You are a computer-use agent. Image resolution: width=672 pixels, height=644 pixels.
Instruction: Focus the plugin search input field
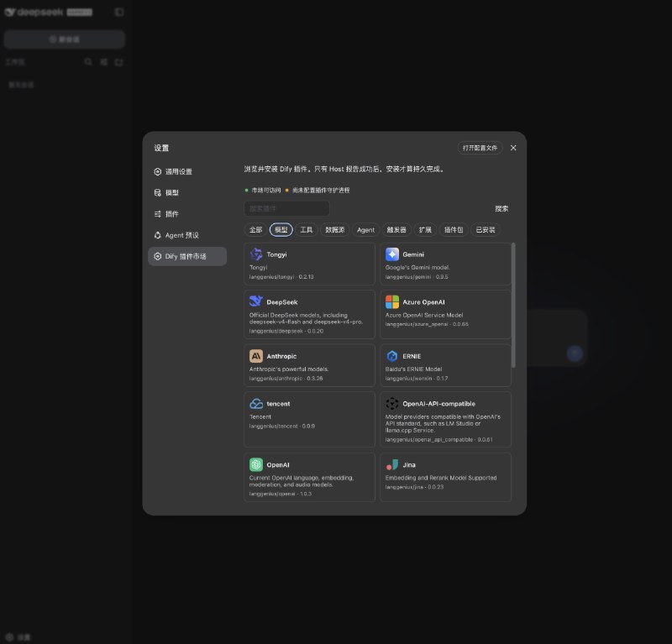click(x=286, y=209)
